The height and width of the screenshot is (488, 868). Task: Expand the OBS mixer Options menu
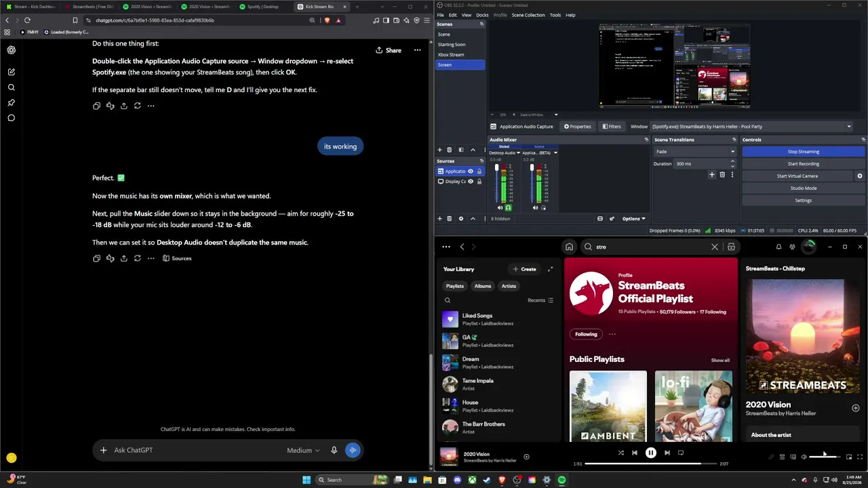coord(634,218)
